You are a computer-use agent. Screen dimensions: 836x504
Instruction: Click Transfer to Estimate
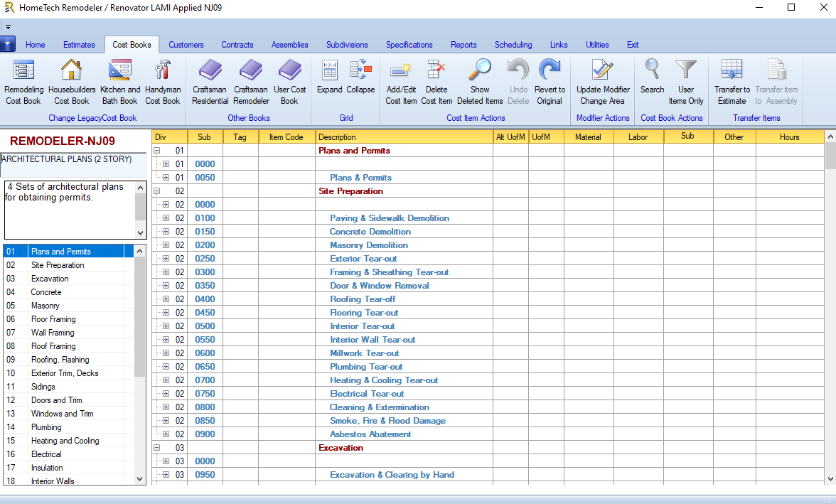[732, 82]
